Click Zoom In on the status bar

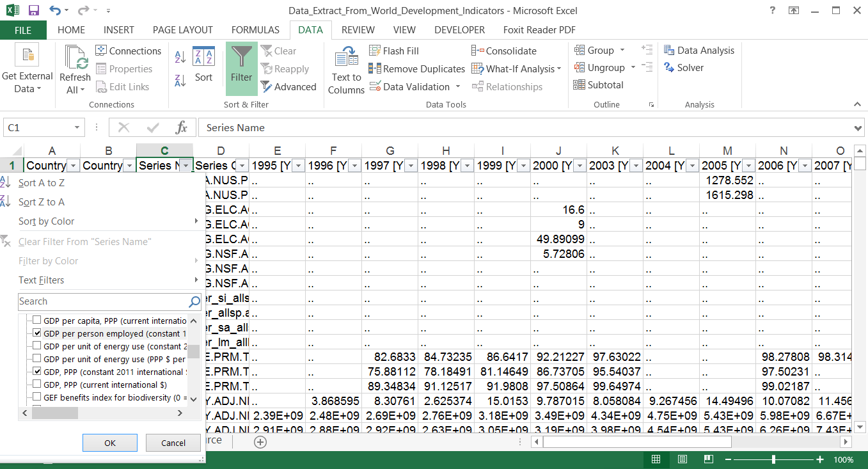819,459
